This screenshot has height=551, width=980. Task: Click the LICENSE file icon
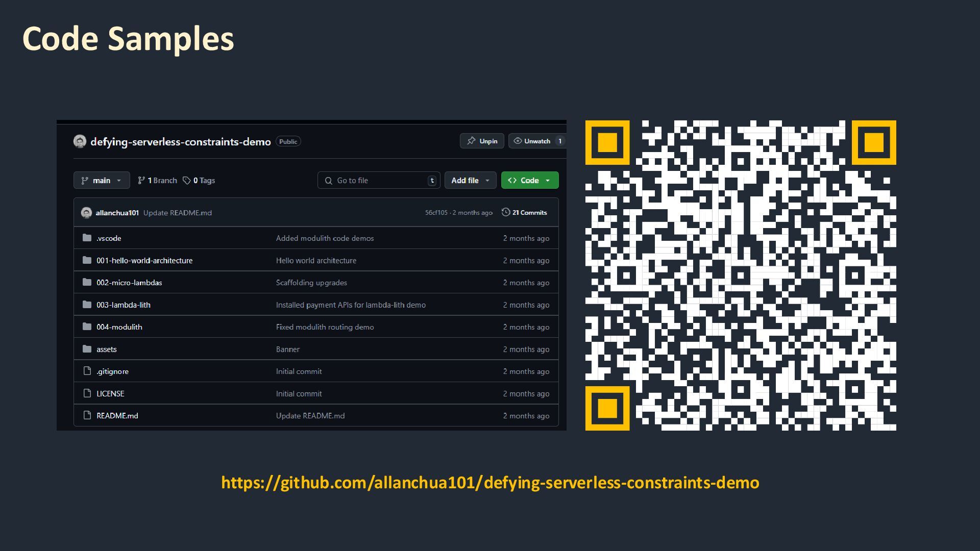(x=87, y=393)
